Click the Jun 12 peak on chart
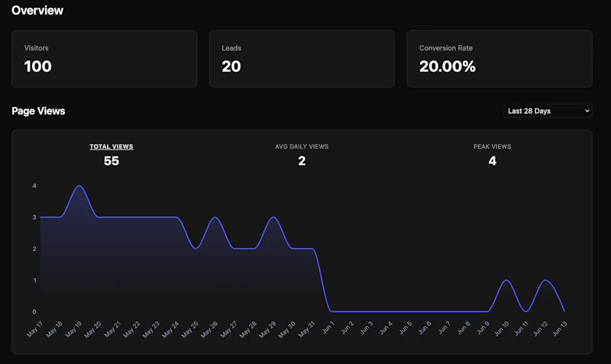This screenshot has width=611, height=364. point(545,280)
